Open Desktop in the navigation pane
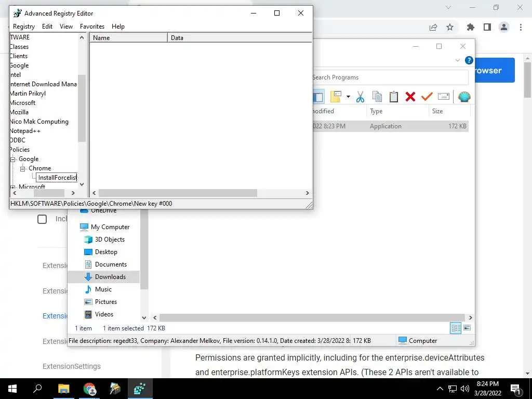Image resolution: width=532 pixels, height=399 pixels. [x=100, y=252]
